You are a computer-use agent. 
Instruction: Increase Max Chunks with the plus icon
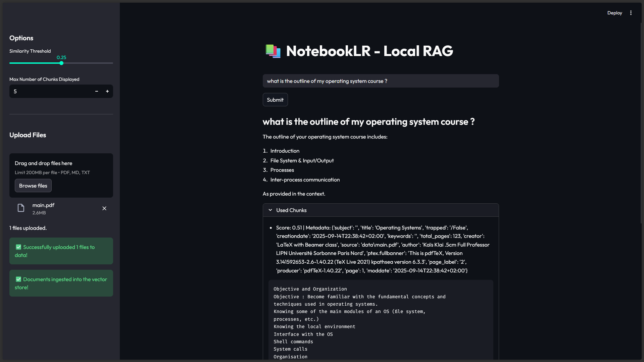pyautogui.click(x=107, y=91)
